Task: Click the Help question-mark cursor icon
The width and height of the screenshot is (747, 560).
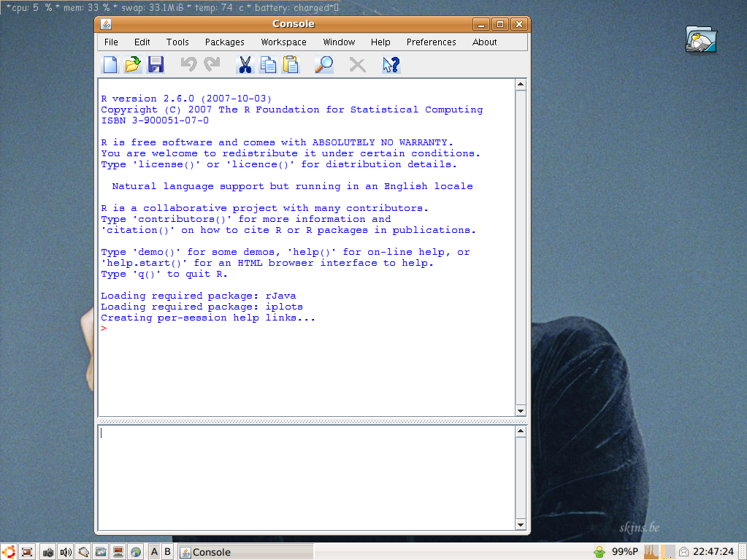Action: 391,65
